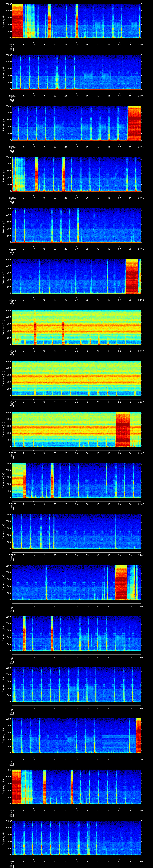Select the spectrogram panel starting at 15:22:00
The width and height of the screenshot is (153, 868).
(x=76, y=21)
